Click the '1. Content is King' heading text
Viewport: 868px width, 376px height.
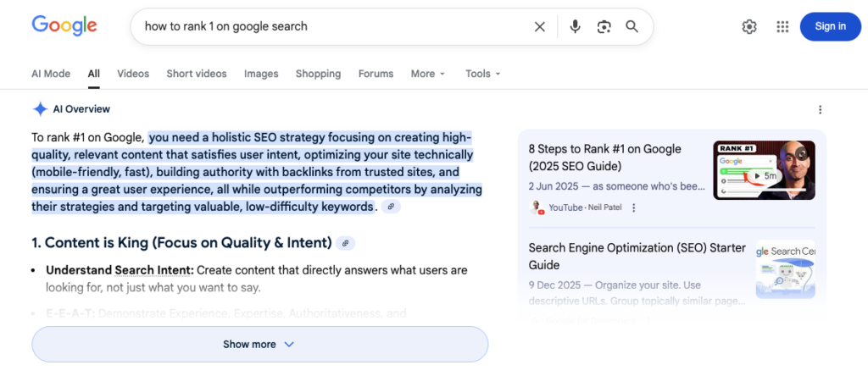pyautogui.click(x=181, y=243)
